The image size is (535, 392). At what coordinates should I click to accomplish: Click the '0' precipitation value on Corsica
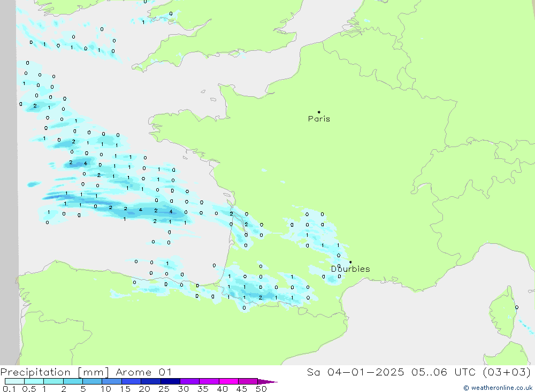point(517,308)
